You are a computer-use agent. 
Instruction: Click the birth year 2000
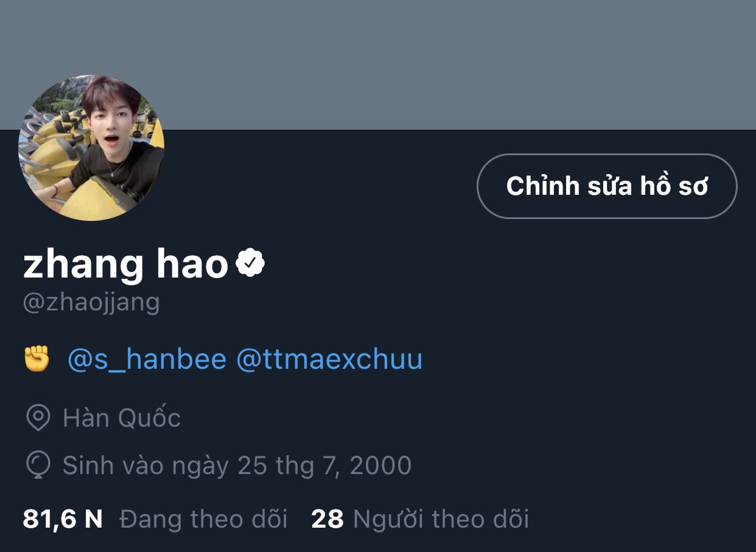pyautogui.click(x=381, y=466)
